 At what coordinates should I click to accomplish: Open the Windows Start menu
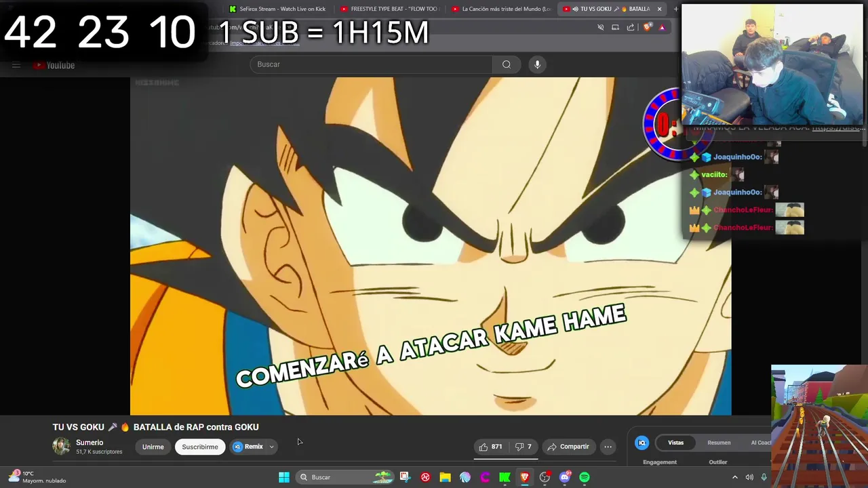click(284, 477)
